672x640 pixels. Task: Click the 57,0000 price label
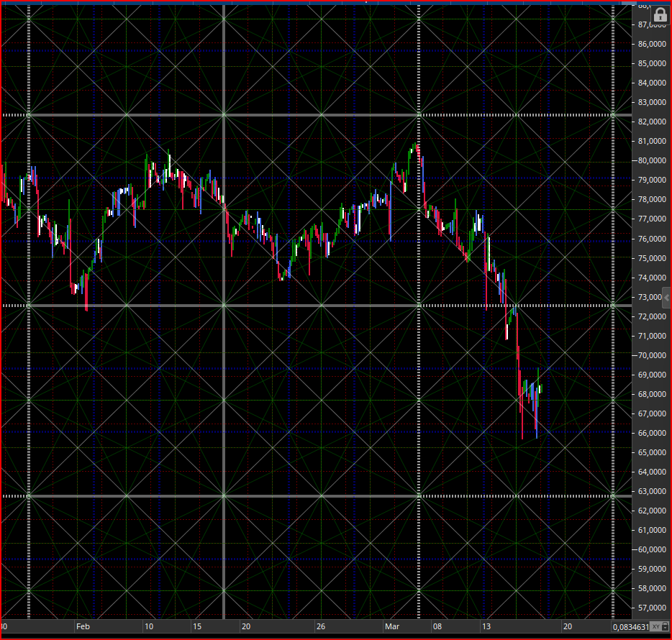652,608
